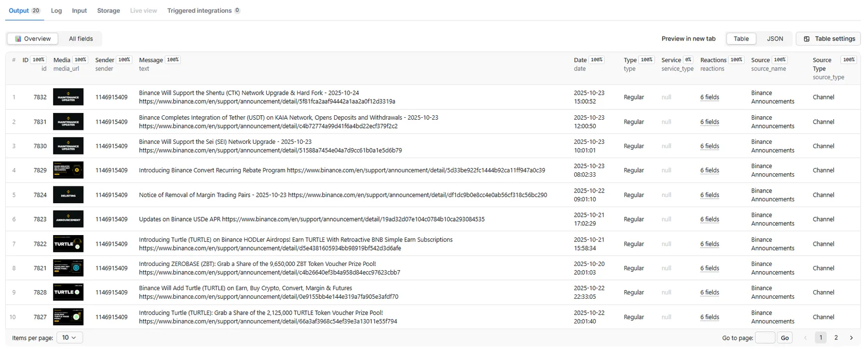
Task: Switch to All fields view
Action: (81, 39)
